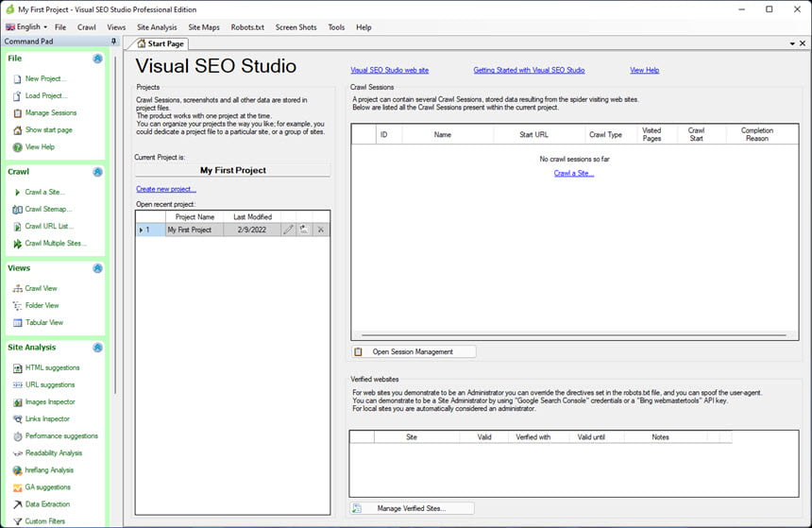Click the Folder View icon

(17, 306)
